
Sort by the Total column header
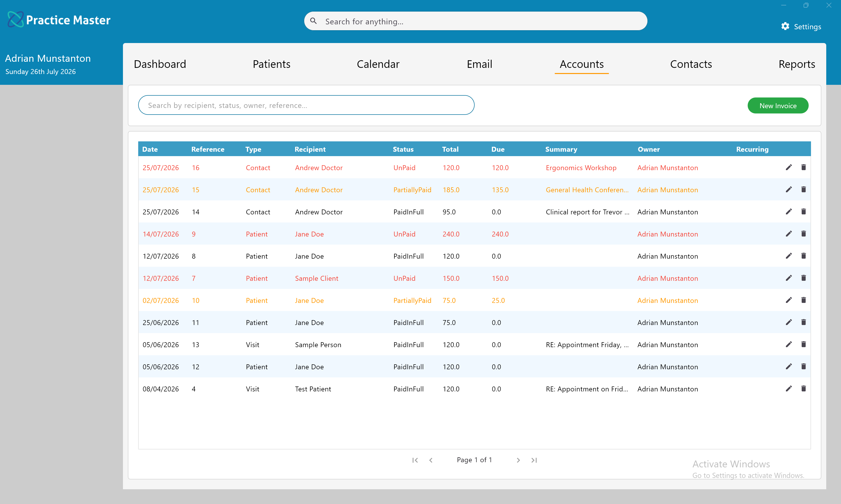pos(450,149)
